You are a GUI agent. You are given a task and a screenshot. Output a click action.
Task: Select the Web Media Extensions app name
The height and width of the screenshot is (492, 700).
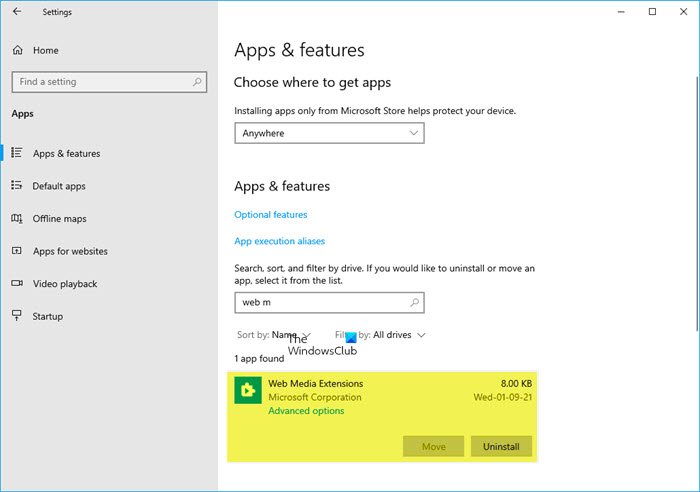(316, 384)
